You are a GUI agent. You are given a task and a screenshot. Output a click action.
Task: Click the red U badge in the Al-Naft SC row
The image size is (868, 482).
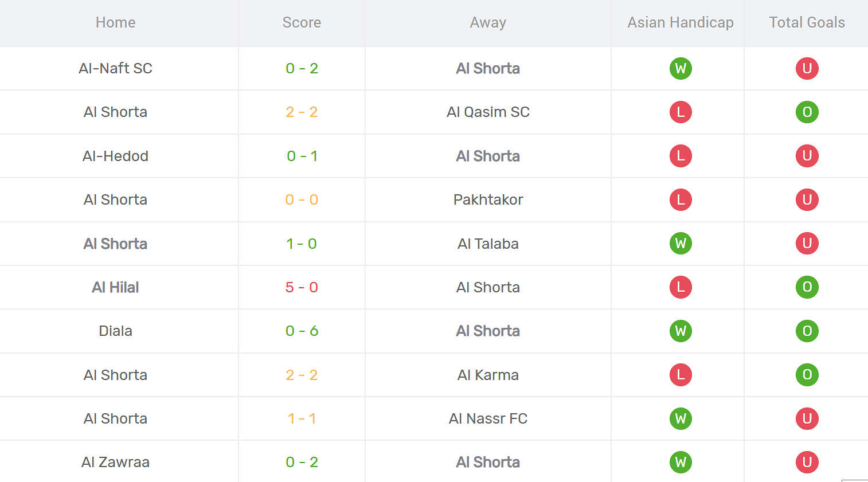point(807,68)
